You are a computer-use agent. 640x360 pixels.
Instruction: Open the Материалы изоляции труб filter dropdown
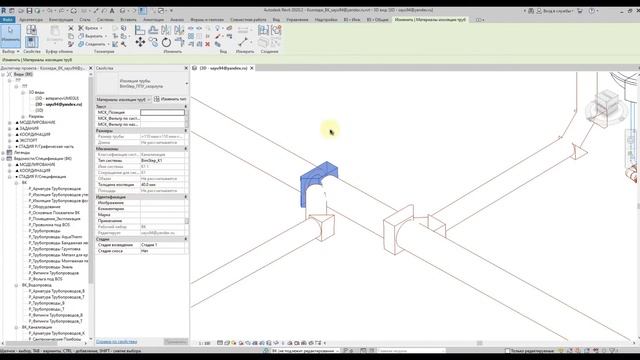tap(123, 99)
